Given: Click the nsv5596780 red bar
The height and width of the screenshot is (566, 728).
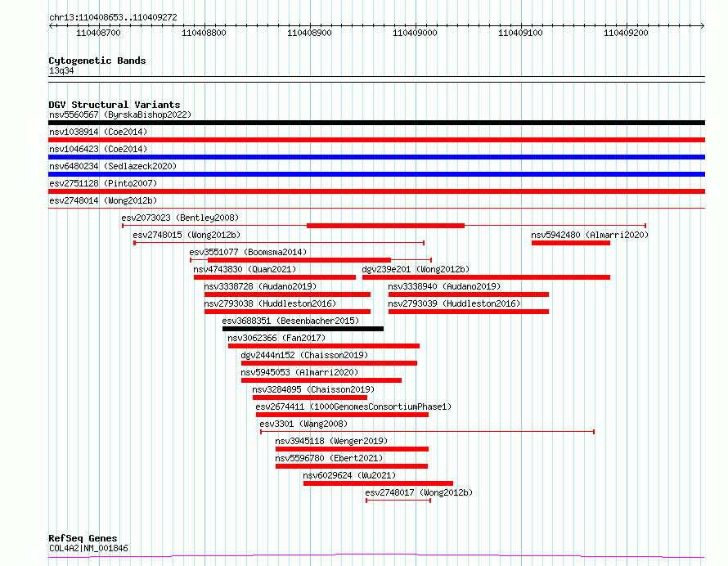Looking at the screenshot, I should 352,466.
